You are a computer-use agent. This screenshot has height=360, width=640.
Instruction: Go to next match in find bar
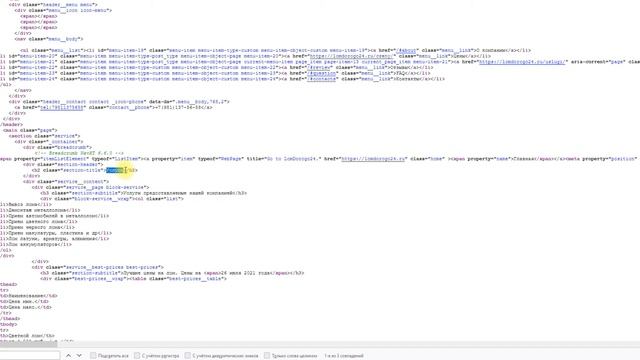coord(79,356)
